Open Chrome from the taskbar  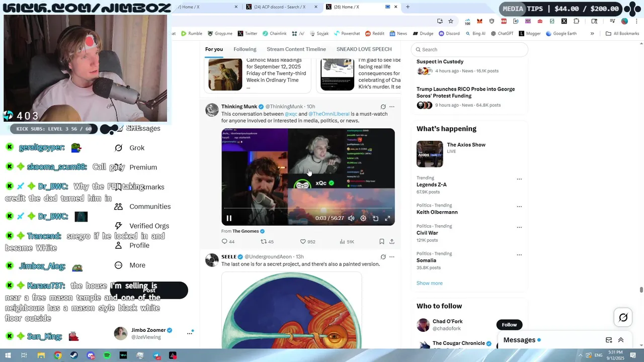(58, 355)
